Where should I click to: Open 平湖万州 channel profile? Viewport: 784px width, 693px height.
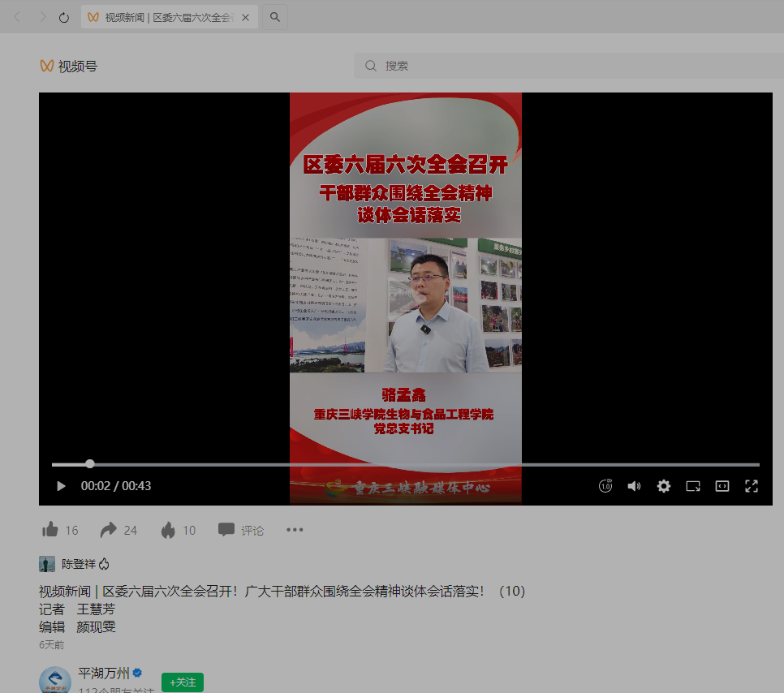[103, 673]
